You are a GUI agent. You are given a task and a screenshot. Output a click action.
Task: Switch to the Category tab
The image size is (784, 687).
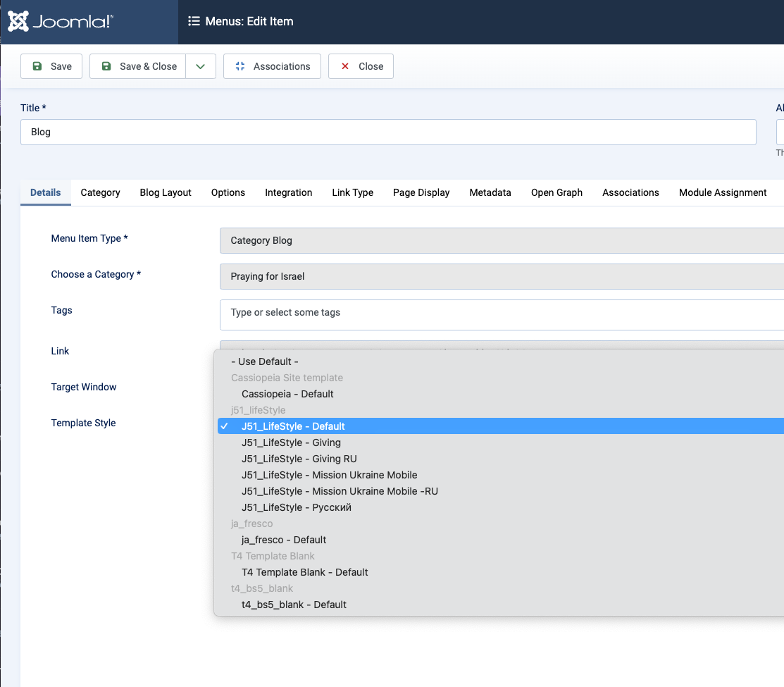(100, 192)
